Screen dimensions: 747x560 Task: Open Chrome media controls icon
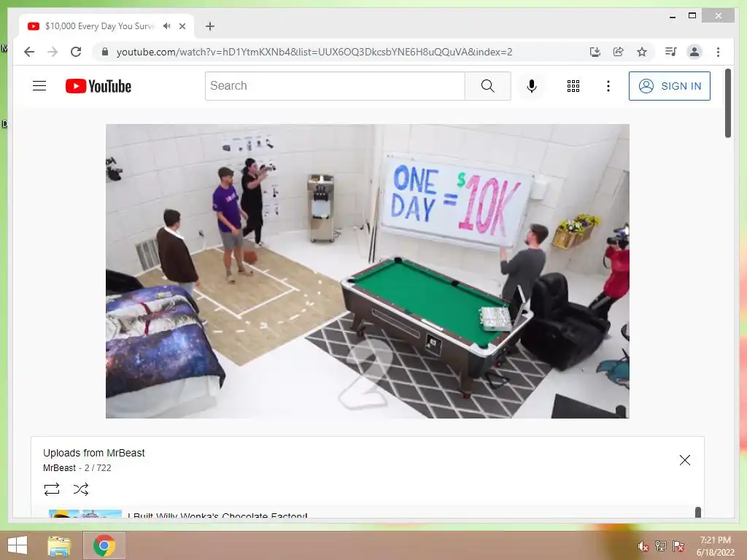pyautogui.click(x=671, y=52)
